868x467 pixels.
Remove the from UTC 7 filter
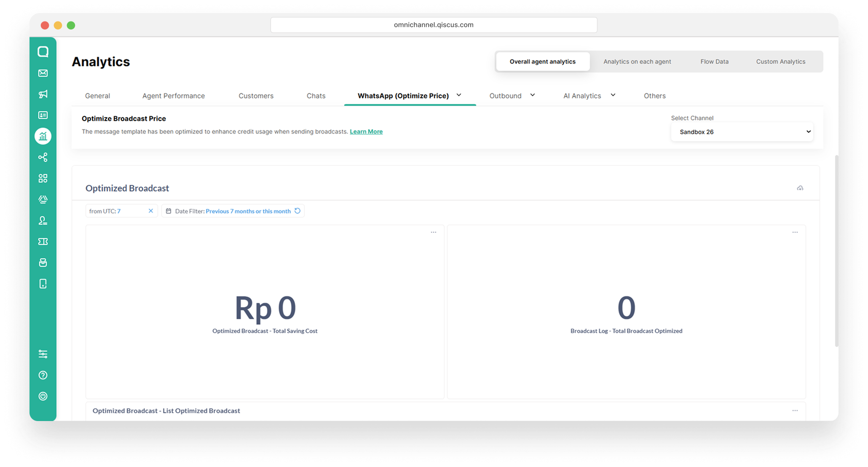point(151,211)
